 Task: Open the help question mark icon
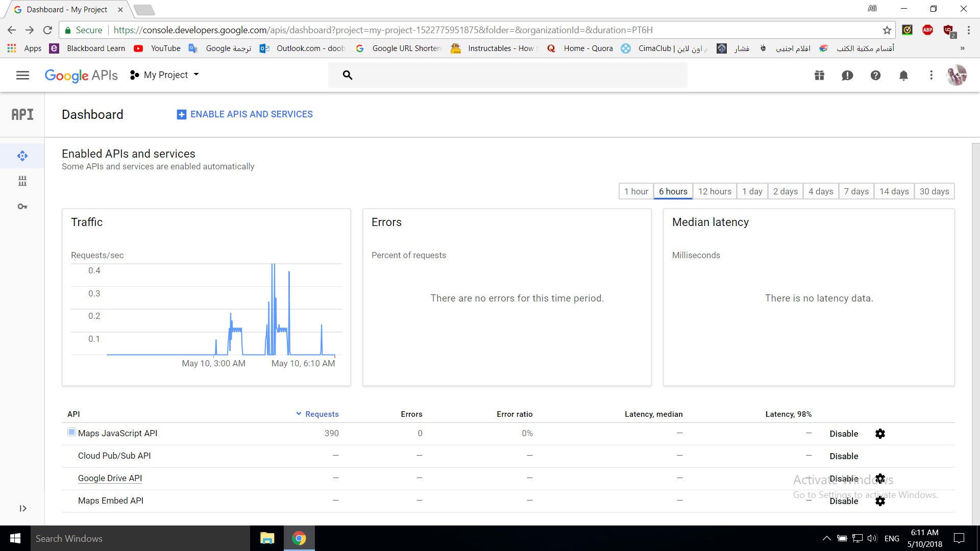pos(875,76)
